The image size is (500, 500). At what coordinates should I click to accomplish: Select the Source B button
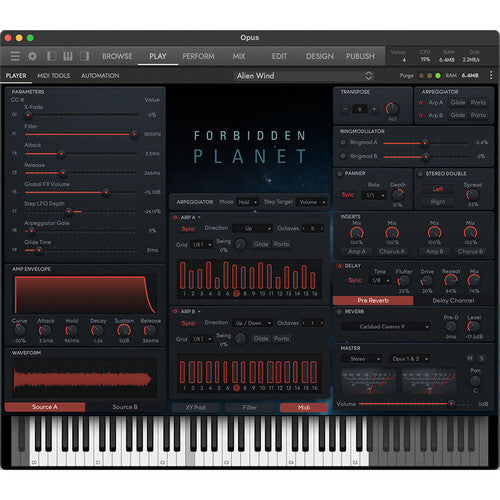[x=125, y=407]
